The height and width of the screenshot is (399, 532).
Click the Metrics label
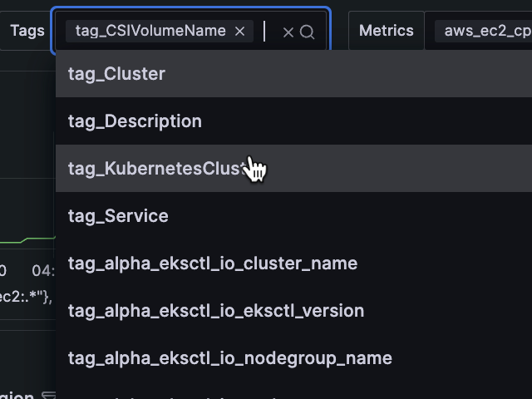tap(386, 31)
